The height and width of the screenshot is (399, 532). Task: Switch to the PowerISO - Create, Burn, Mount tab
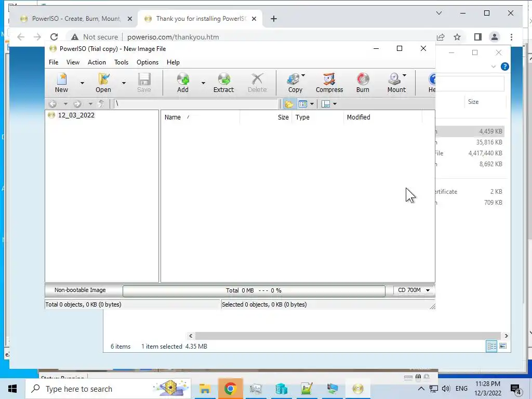click(x=75, y=19)
